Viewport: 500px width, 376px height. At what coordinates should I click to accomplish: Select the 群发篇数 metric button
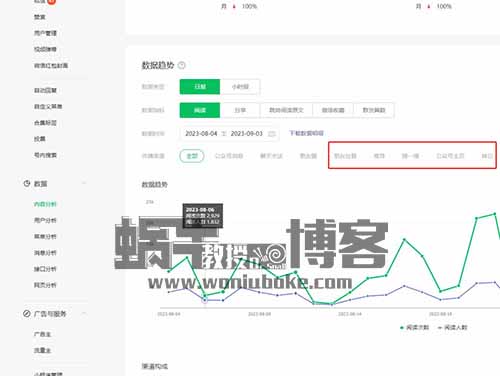click(374, 110)
